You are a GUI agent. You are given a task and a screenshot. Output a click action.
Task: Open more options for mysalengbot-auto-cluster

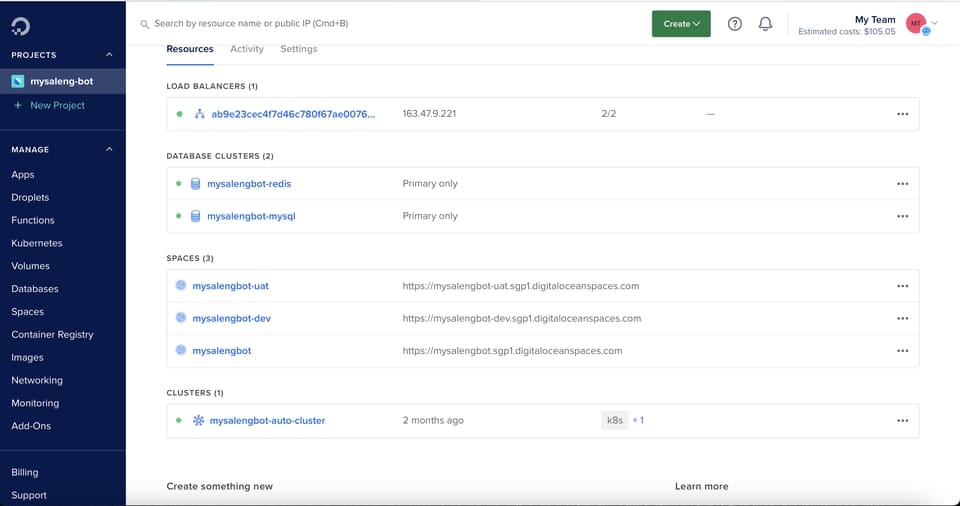click(902, 421)
